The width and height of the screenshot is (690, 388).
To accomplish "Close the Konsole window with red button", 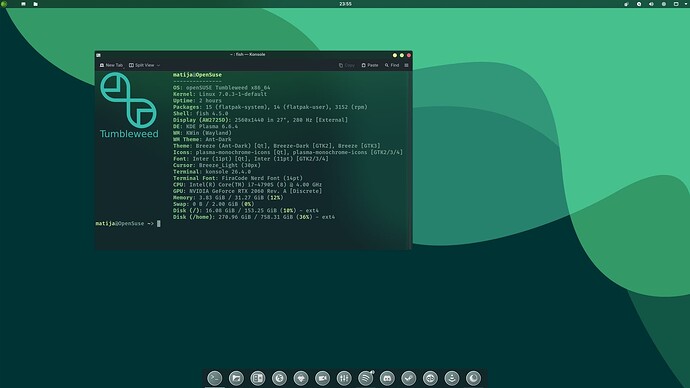I will tap(409, 55).
